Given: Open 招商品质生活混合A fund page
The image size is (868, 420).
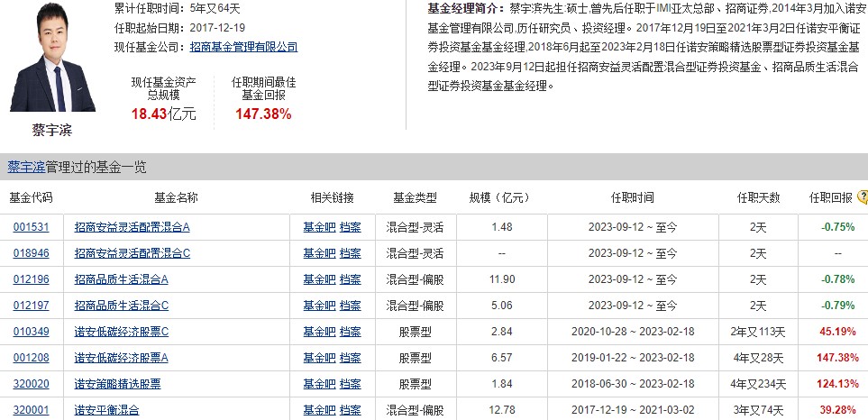Looking at the screenshot, I should pos(122,279).
